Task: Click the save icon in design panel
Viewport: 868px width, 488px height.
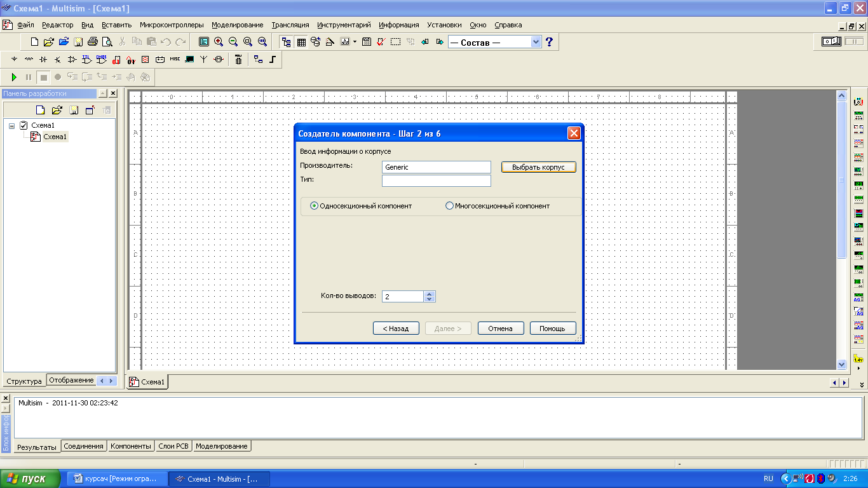Action: [x=74, y=110]
